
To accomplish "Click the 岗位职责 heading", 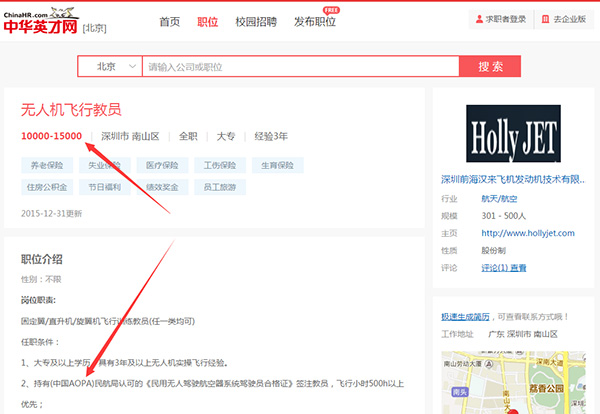I will click(x=38, y=300).
